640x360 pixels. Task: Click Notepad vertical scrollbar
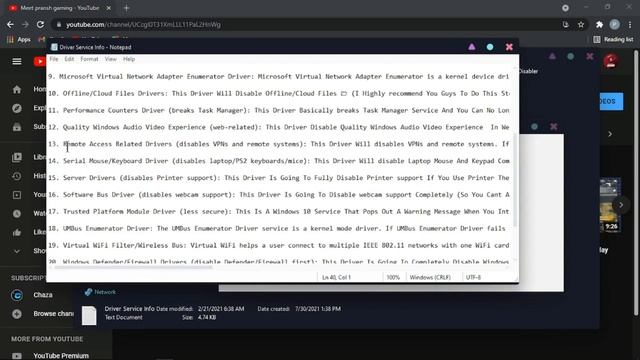[515, 180]
